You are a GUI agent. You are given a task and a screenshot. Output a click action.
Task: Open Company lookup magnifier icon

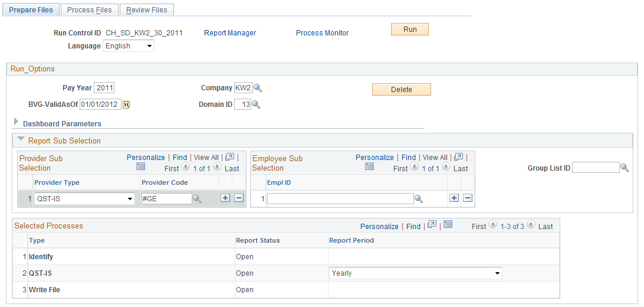tap(258, 88)
